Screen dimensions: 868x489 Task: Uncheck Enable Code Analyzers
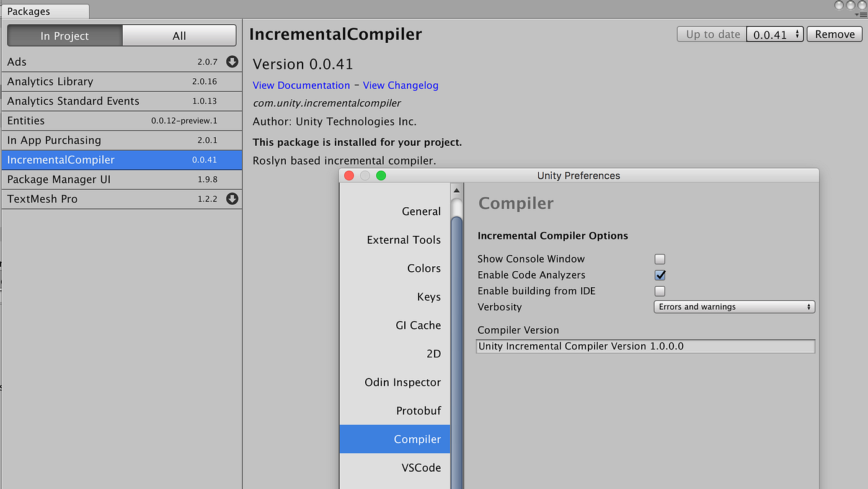pyautogui.click(x=660, y=275)
